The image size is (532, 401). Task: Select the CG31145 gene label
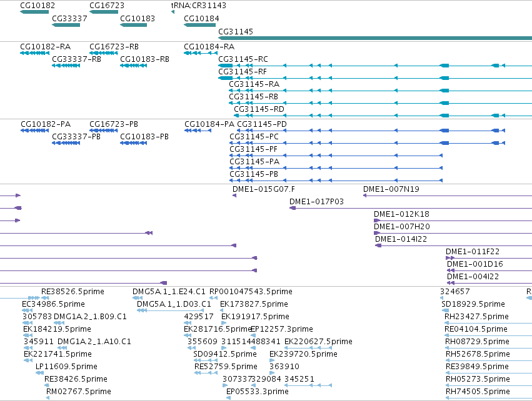tap(236, 31)
